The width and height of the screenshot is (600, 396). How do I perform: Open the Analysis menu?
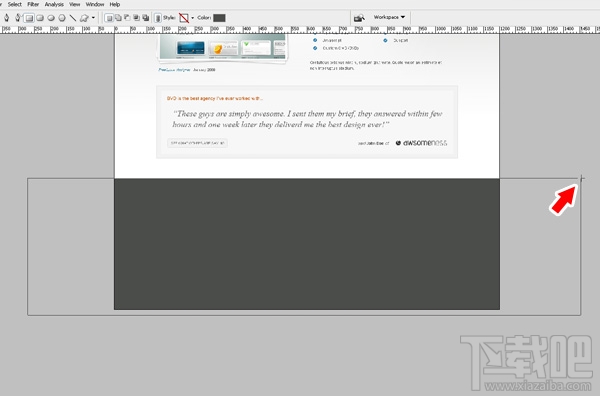tap(54, 4)
